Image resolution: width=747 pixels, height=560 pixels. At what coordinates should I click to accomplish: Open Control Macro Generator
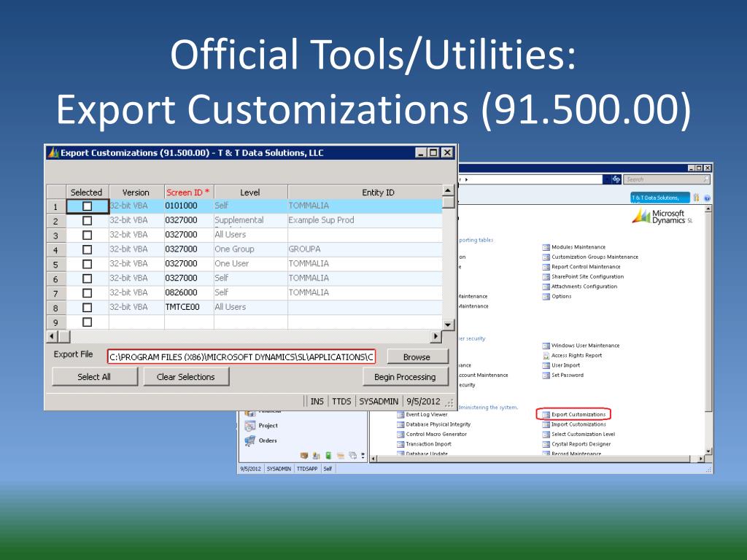click(x=432, y=435)
